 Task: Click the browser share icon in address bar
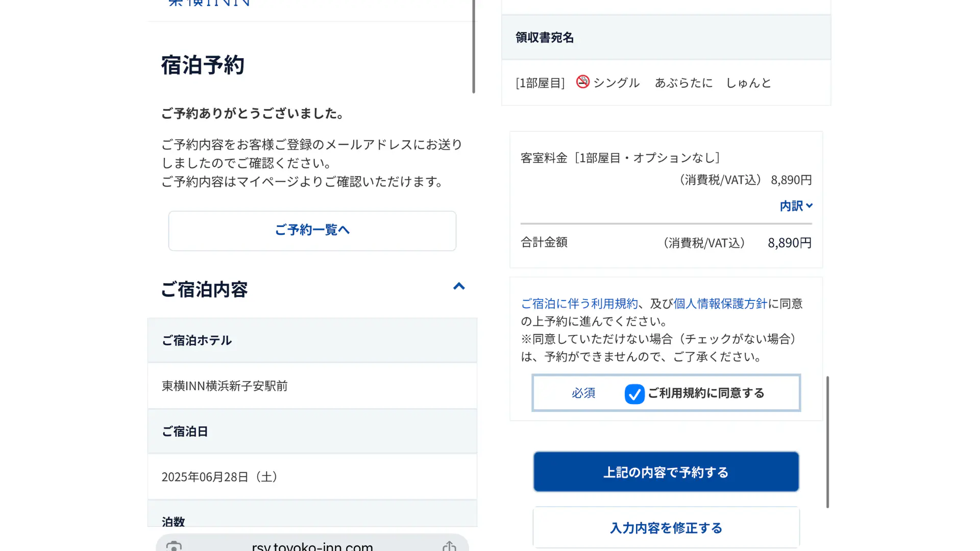[449, 546]
